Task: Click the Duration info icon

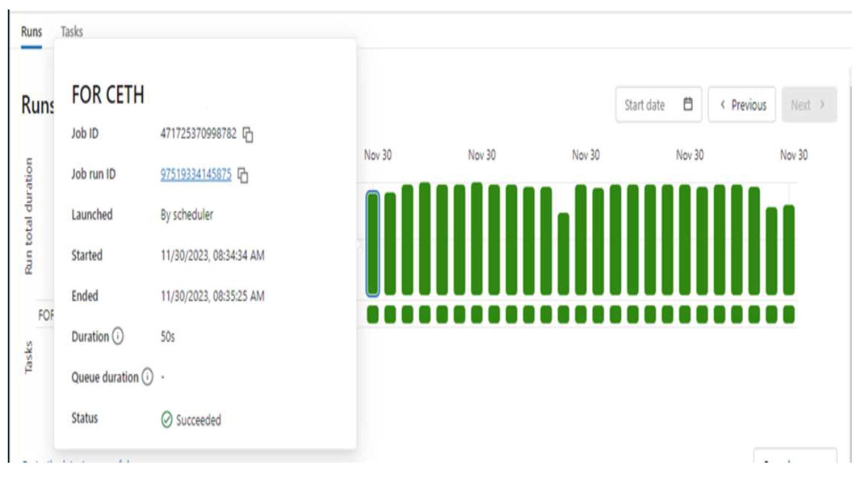Action: (x=118, y=337)
